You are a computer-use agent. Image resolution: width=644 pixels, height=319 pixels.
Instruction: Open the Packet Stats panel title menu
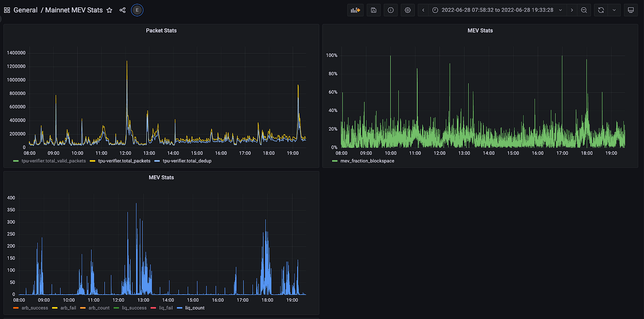[x=161, y=31]
